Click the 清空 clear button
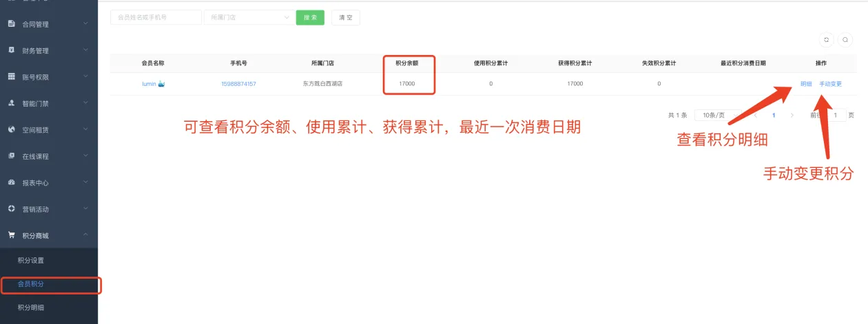This screenshot has width=868, height=324. click(345, 17)
